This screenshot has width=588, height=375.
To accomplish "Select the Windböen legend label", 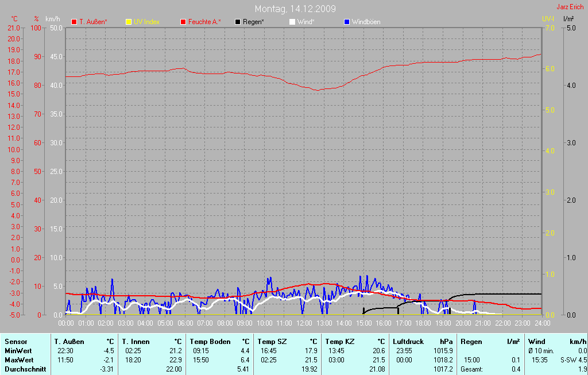I will tap(366, 22).
